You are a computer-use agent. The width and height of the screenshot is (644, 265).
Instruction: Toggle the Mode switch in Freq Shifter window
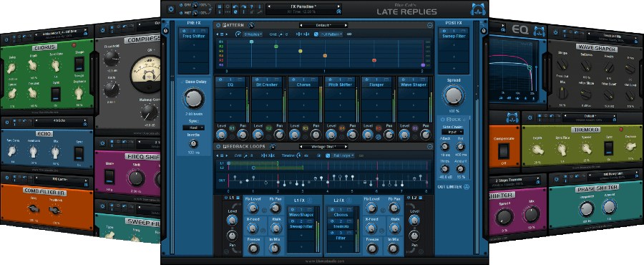[x=109, y=177]
